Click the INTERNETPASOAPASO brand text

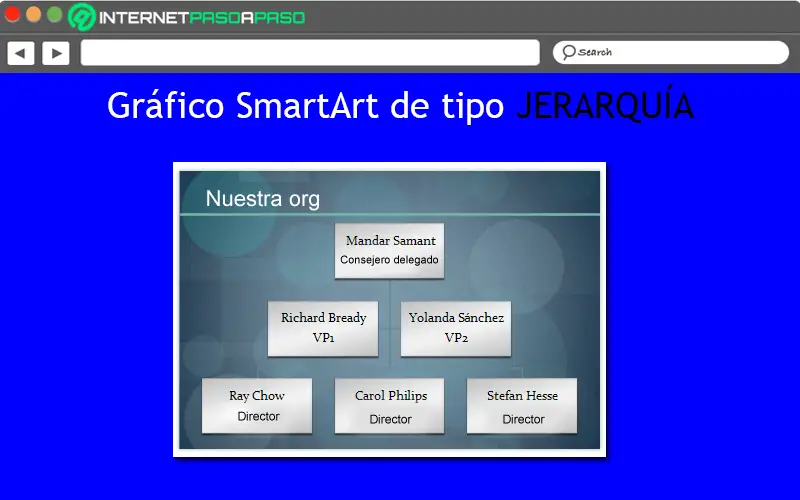tap(202, 18)
